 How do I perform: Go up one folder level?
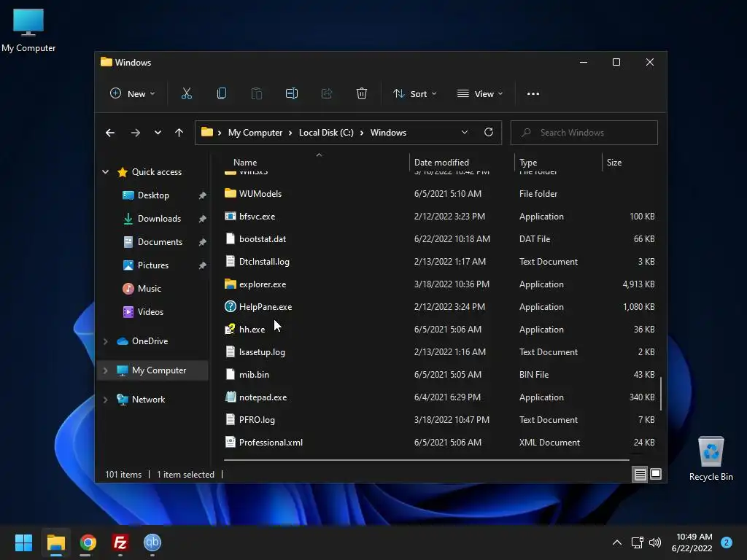pyautogui.click(x=179, y=133)
